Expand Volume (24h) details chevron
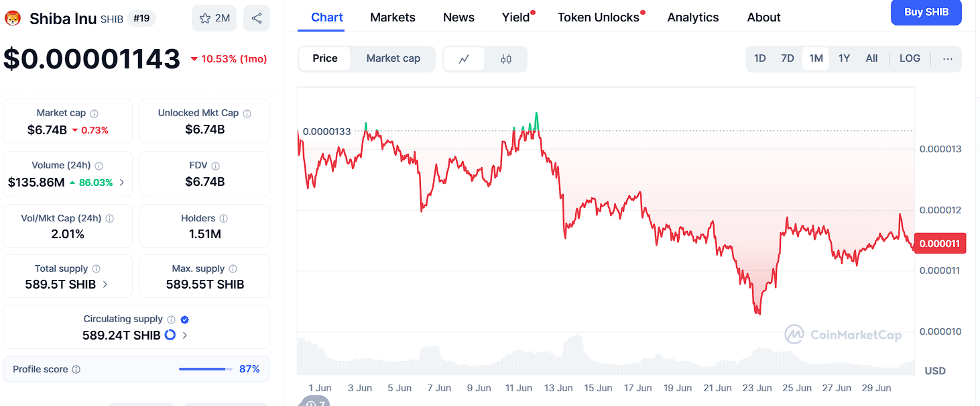The width and height of the screenshot is (980, 406). (x=122, y=183)
